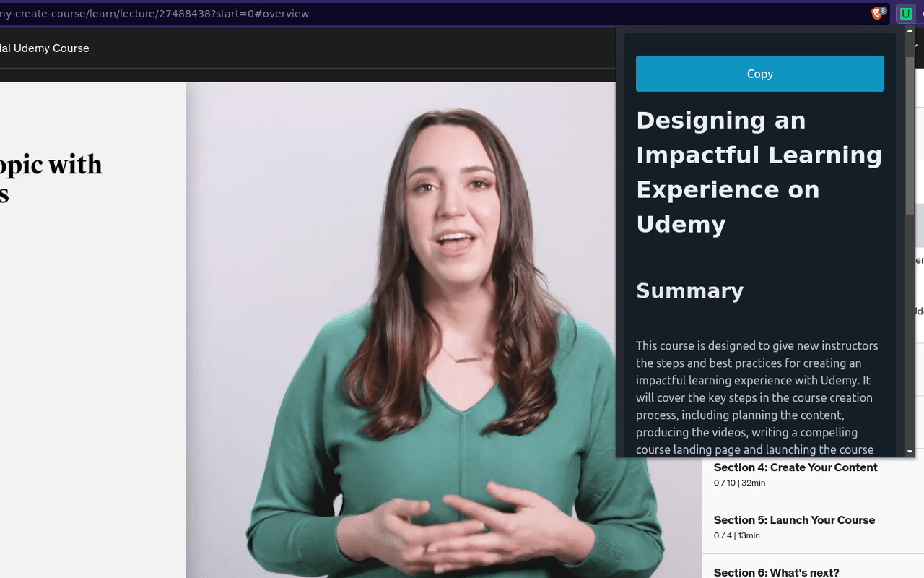Image resolution: width=924 pixels, height=578 pixels.
Task: Click the '0 / 10 | 32min' text
Action: [x=739, y=483]
